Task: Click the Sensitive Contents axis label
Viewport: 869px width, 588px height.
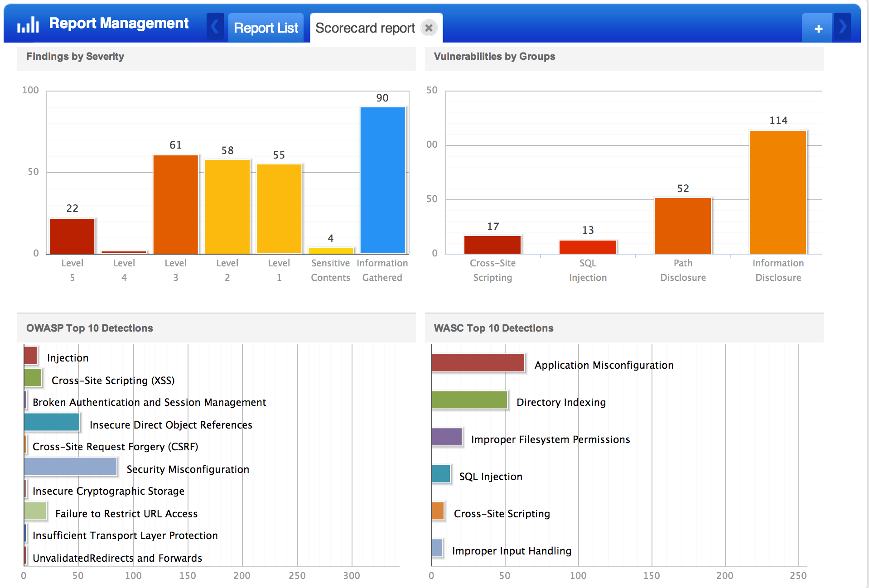Action: pyautogui.click(x=331, y=270)
